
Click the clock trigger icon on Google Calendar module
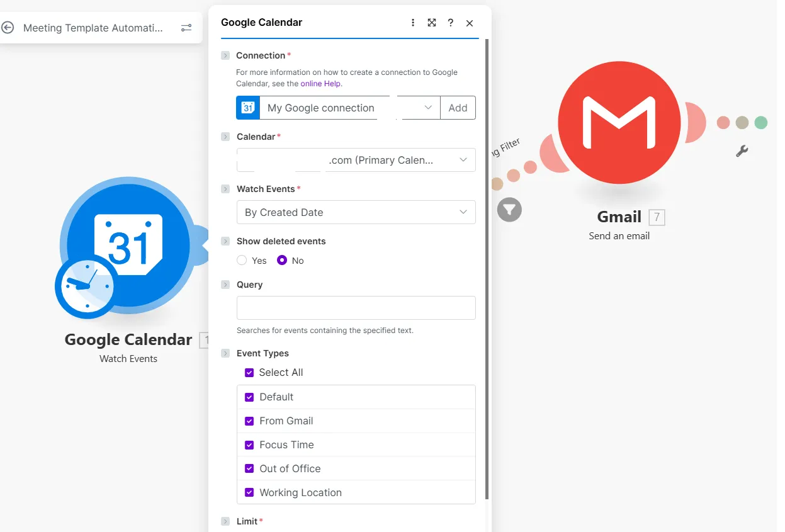[87, 286]
